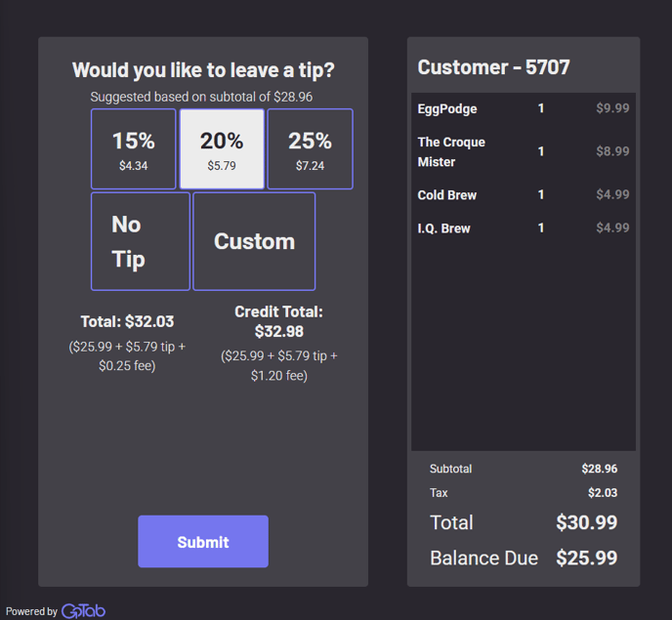Click the tip question heading

(x=203, y=70)
